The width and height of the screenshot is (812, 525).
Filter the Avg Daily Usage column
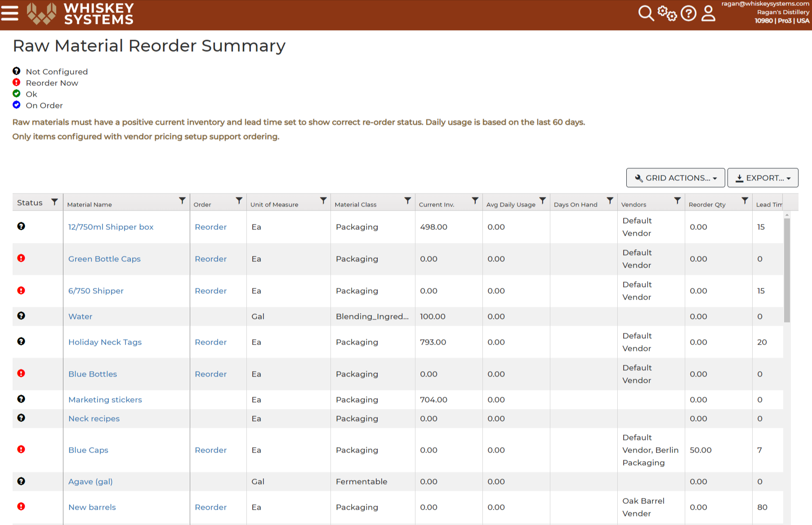point(543,201)
